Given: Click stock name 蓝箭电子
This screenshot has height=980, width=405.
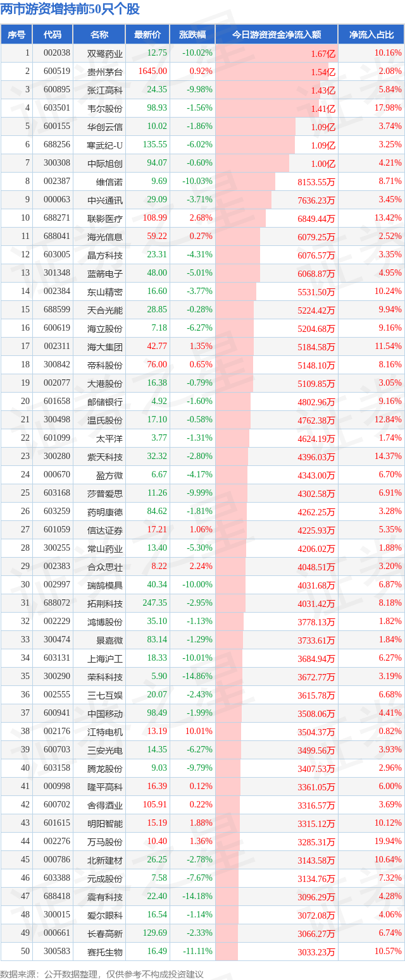Looking at the screenshot, I should (105, 273).
